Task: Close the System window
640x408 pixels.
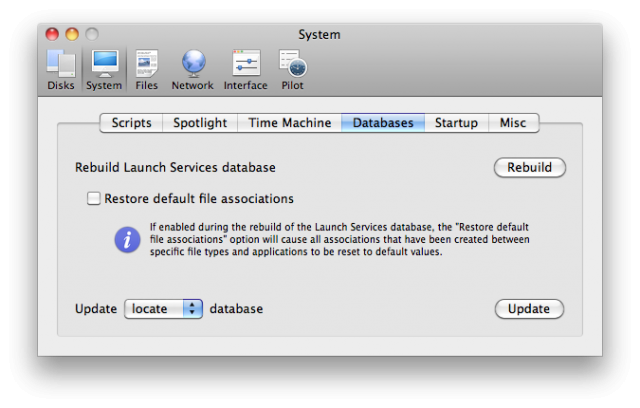Action: click(53, 35)
